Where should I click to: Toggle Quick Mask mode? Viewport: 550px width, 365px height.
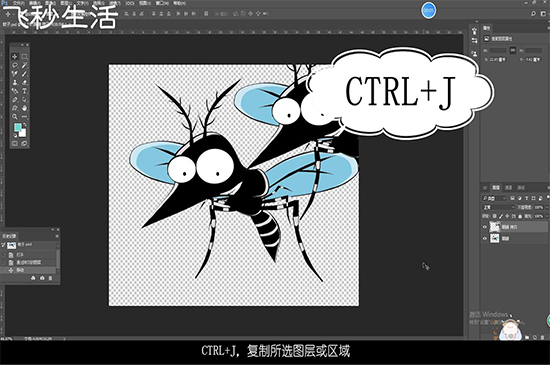point(15,143)
